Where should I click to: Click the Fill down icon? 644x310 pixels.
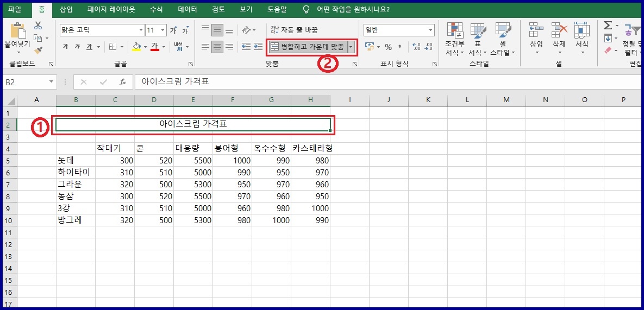(608, 38)
